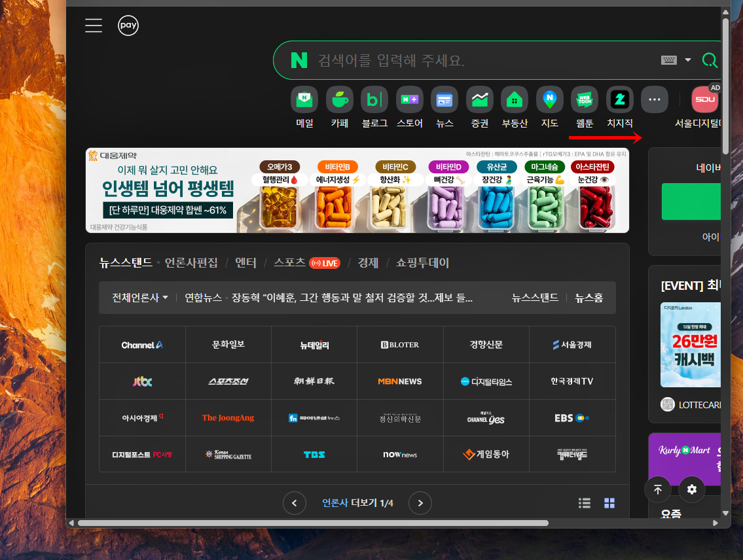Open 정신의학신문 press logo
Viewport: 743px width, 560px height.
(400, 417)
